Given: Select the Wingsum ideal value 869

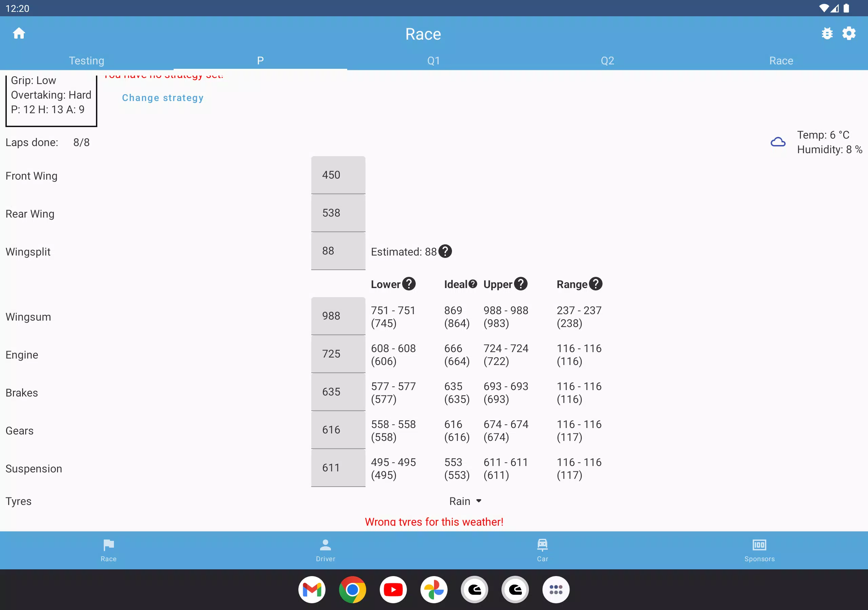Looking at the screenshot, I should point(453,310).
